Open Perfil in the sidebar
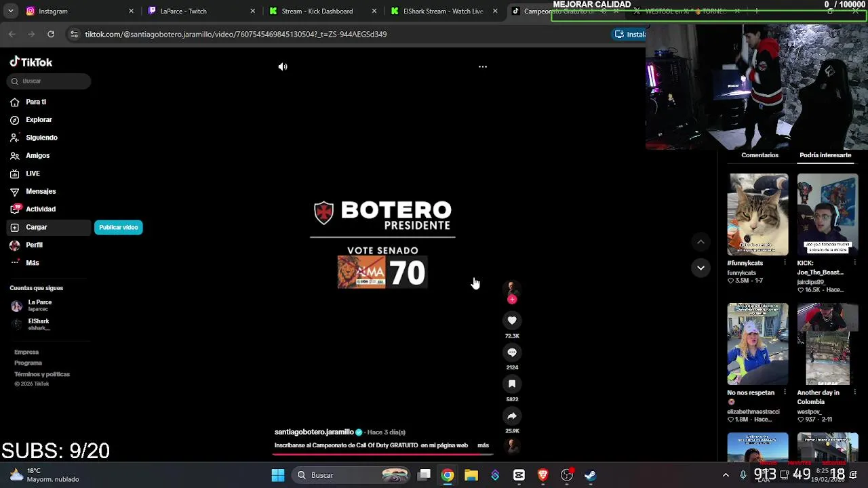 (x=34, y=245)
